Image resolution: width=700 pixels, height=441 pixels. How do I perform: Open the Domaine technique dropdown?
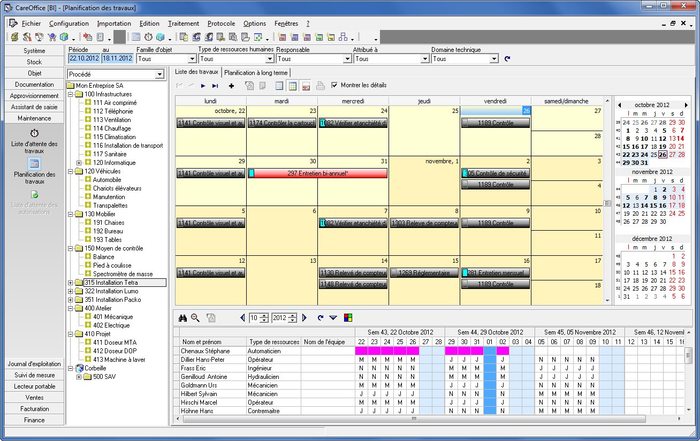pyautogui.click(x=494, y=59)
